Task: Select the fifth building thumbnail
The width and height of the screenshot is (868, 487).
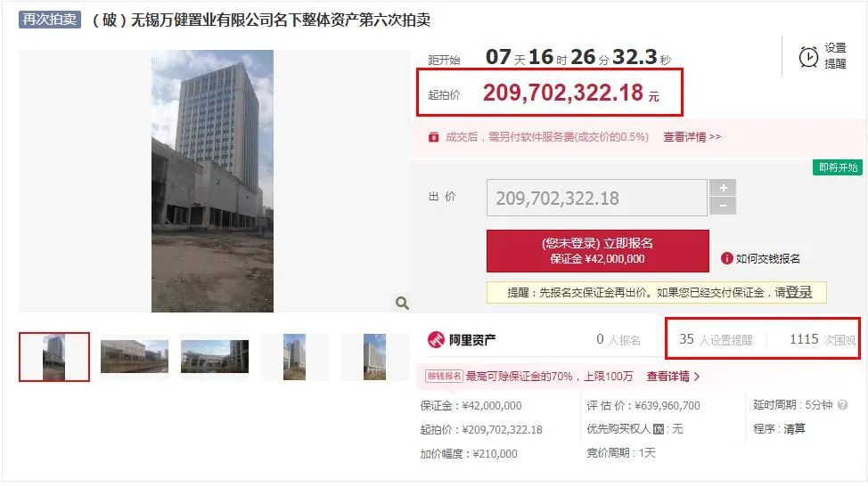Action: tap(375, 356)
